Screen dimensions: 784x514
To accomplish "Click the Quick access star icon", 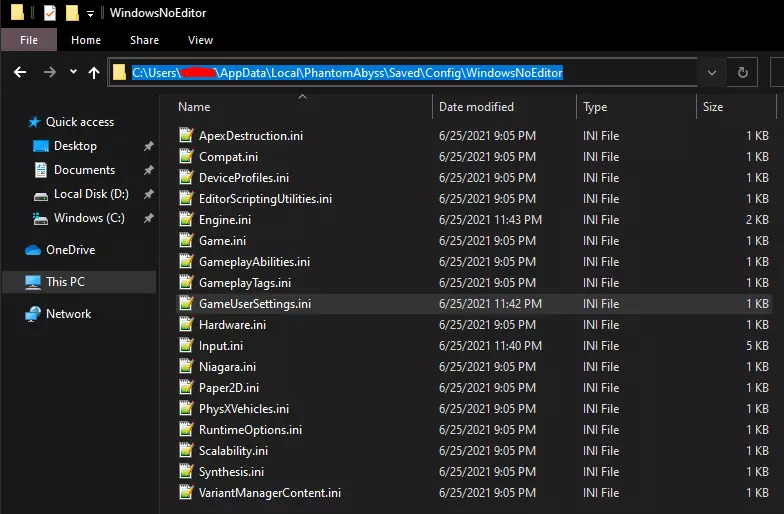I will (x=34, y=122).
